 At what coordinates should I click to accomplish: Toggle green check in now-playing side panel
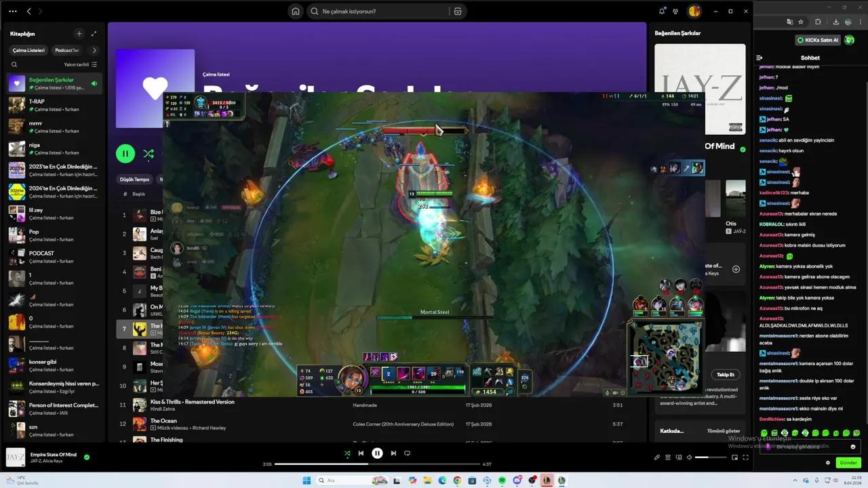click(x=743, y=149)
